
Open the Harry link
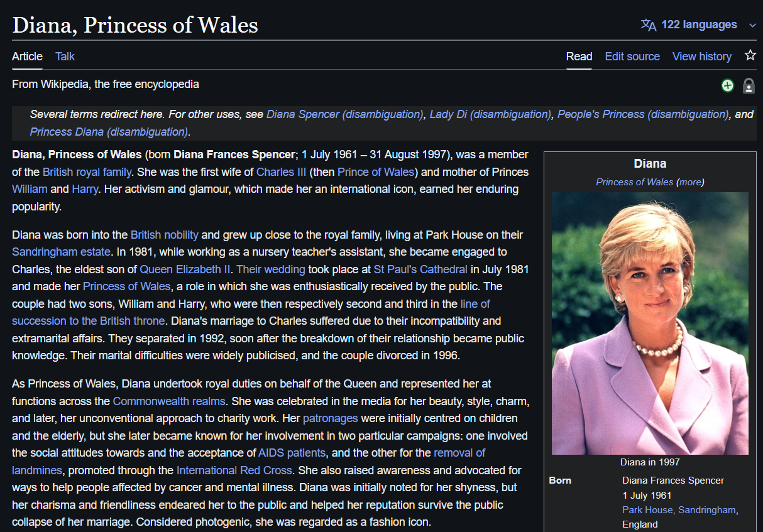click(85, 189)
